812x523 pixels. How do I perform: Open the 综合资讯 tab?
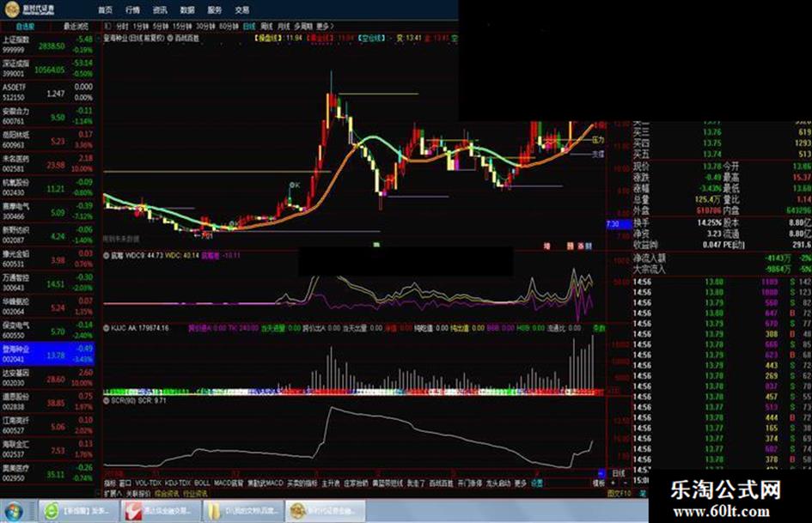pos(167,494)
